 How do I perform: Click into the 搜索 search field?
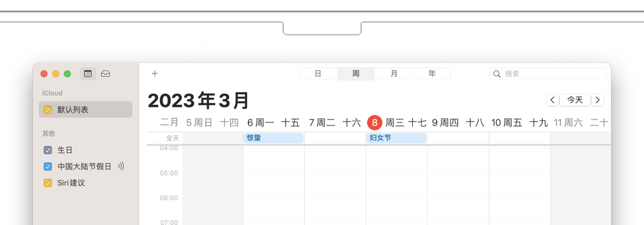point(548,74)
